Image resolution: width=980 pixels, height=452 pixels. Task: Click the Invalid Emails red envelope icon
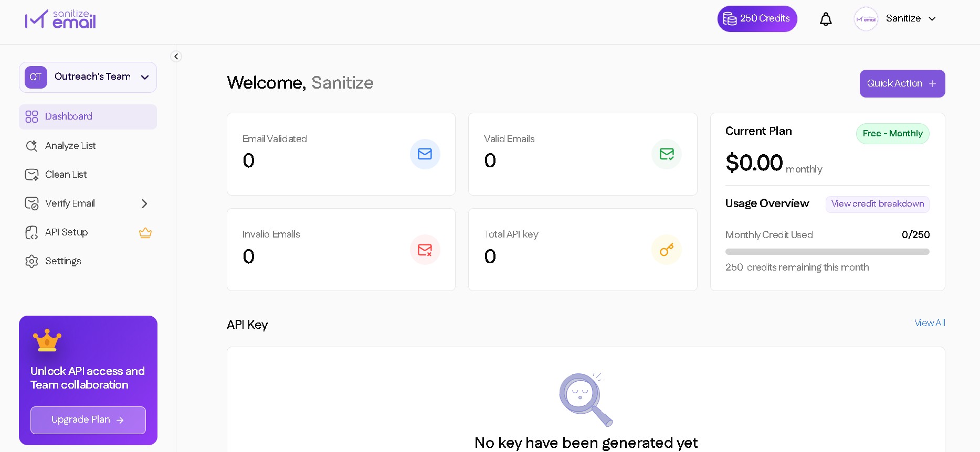(425, 250)
